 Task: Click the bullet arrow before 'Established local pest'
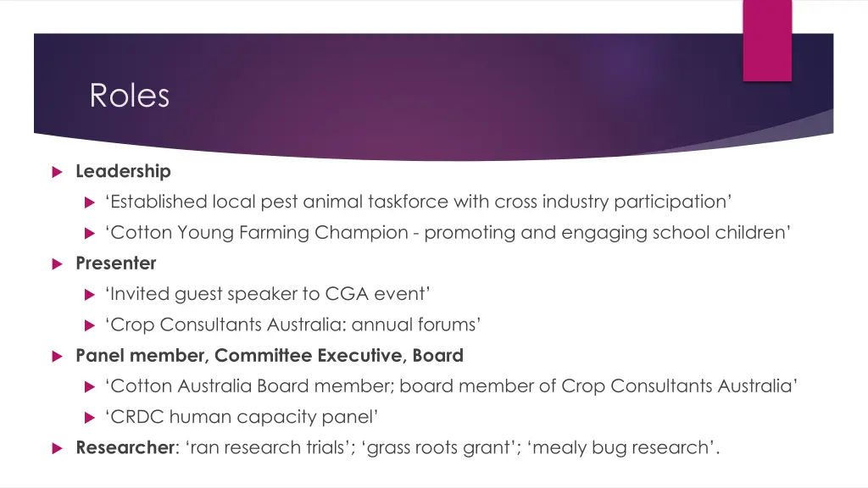[90, 202]
